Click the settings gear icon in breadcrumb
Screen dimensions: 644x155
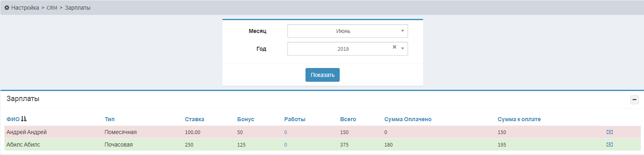click(x=7, y=8)
